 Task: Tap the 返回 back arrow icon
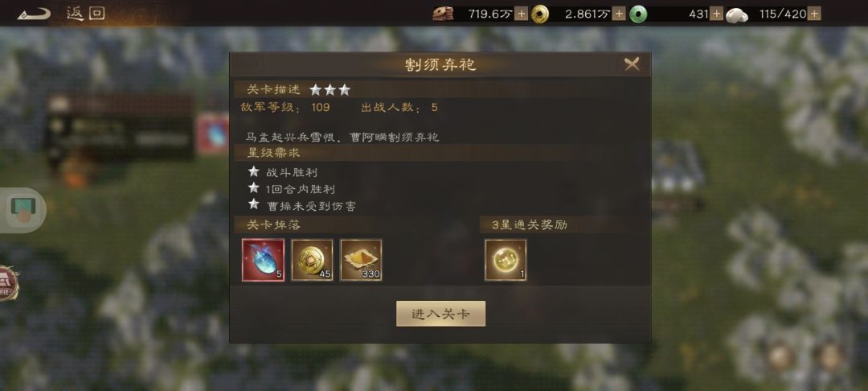click(x=34, y=14)
